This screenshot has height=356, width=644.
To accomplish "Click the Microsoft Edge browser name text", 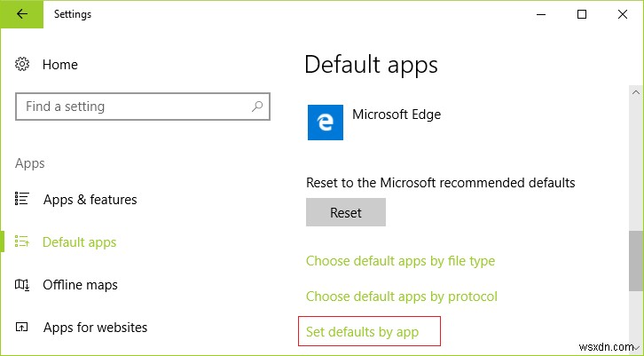I will [397, 114].
